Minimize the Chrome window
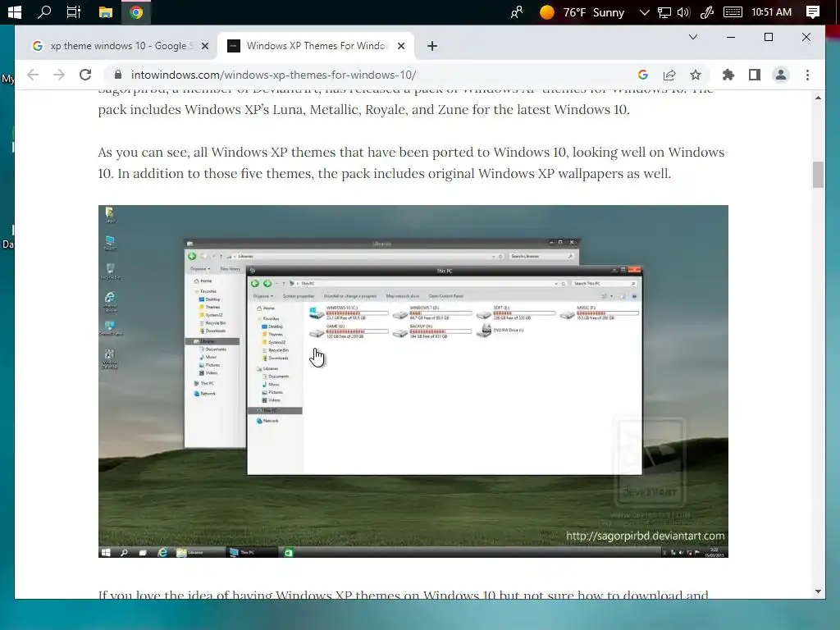 coord(731,37)
